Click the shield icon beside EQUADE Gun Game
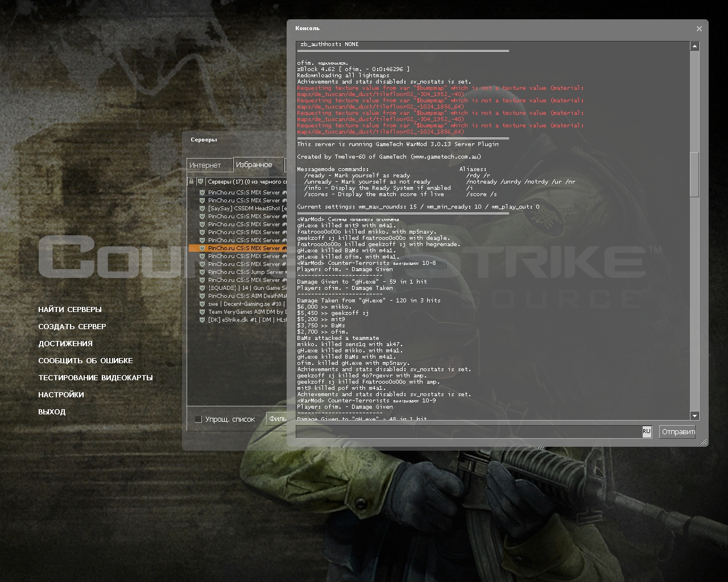The height and width of the screenshot is (582, 728). click(x=202, y=288)
